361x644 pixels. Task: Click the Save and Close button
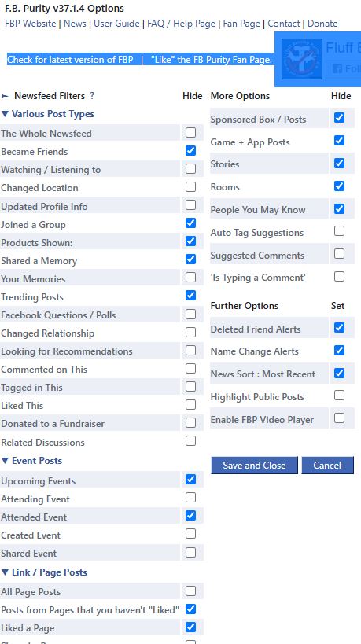click(x=254, y=466)
